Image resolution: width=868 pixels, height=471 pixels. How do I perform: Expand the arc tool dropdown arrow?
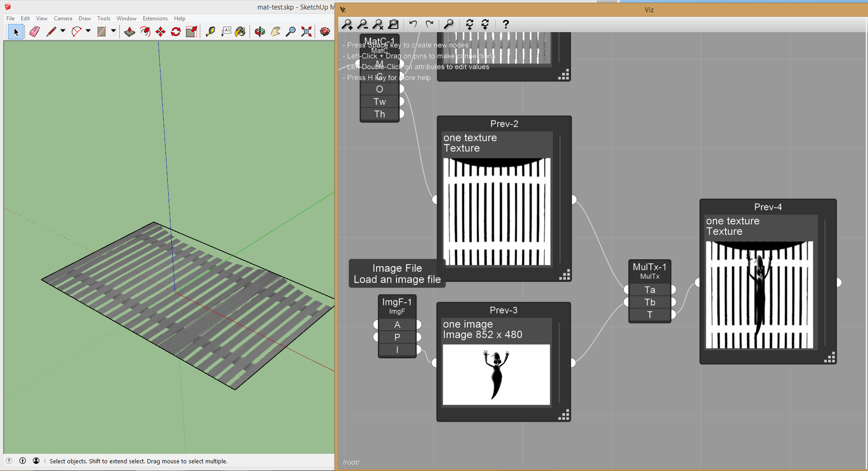point(88,31)
